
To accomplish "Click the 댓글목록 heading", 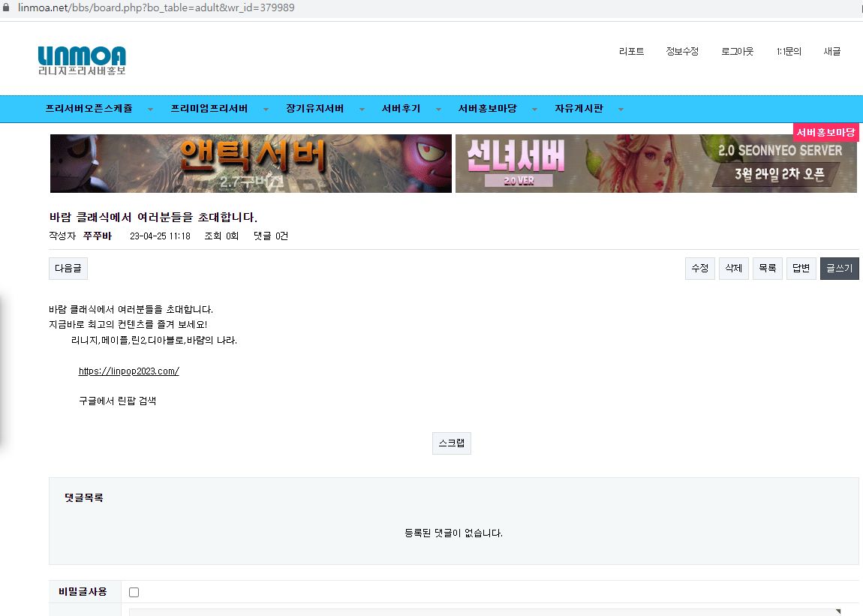I will click(x=83, y=497).
